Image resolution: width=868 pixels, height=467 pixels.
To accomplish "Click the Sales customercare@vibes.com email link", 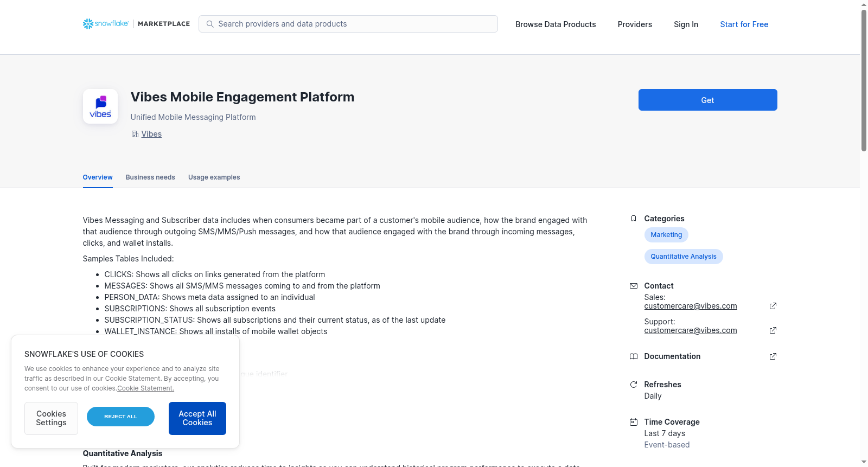I will click(691, 306).
